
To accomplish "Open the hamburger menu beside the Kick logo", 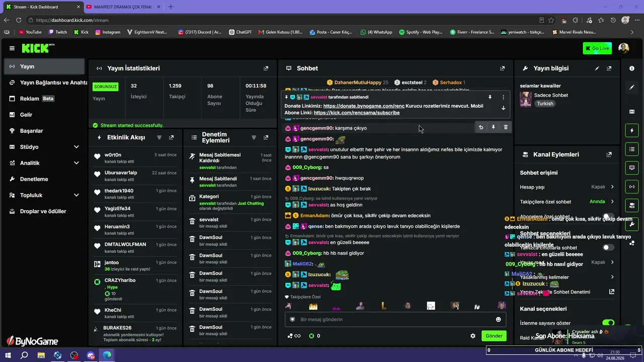I will click(x=12, y=48).
